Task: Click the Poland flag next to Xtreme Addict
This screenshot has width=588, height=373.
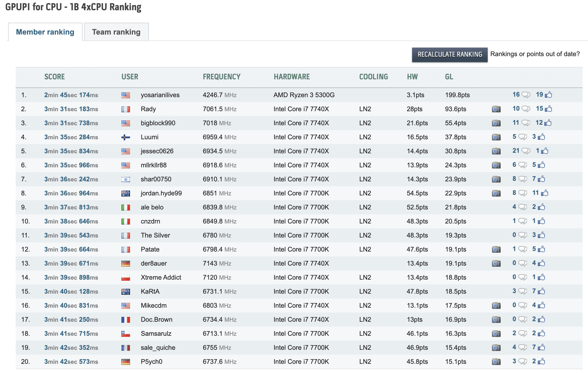Action: point(126,277)
